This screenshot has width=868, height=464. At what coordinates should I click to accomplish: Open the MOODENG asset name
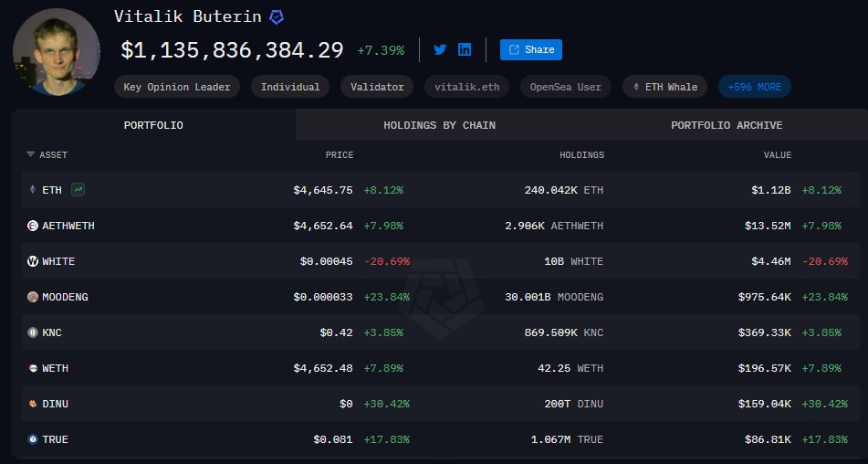(x=65, y=297)
